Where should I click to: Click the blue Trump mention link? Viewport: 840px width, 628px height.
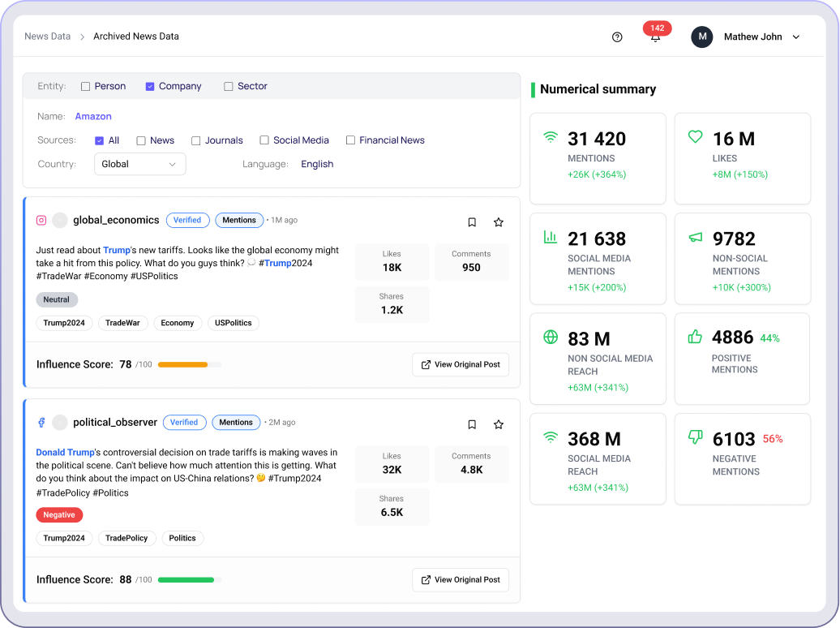pos(117,250)
